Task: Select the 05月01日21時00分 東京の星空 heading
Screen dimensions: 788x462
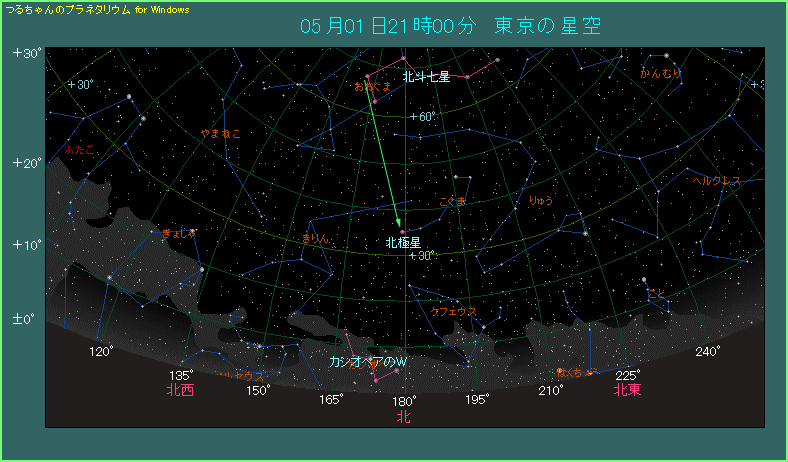Action: point(451,26)
